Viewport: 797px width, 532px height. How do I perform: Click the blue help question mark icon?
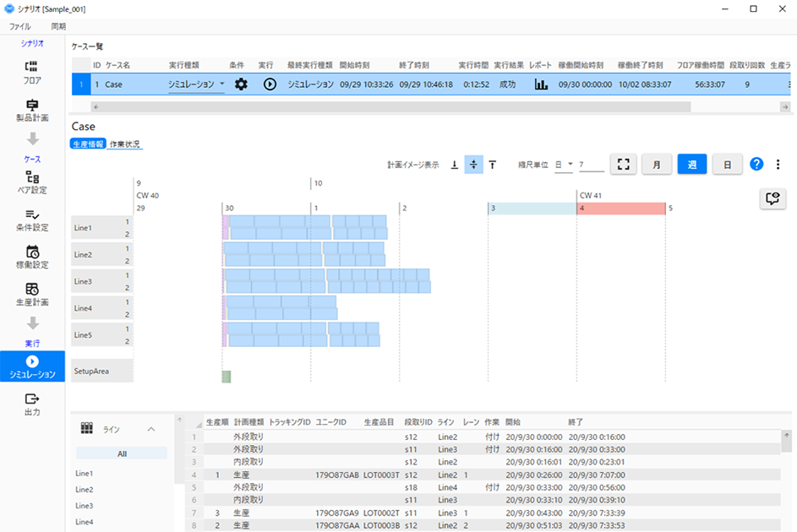pyautogui.click(x=756, y=165)
